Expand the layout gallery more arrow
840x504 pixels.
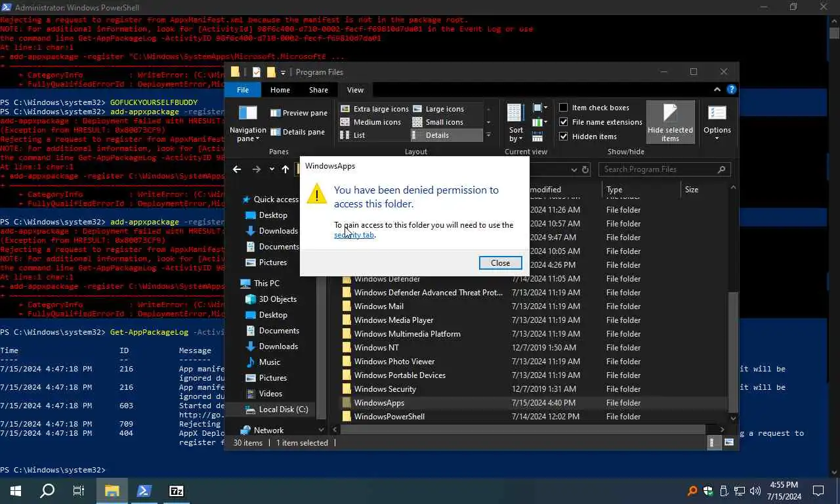(488, 135)
